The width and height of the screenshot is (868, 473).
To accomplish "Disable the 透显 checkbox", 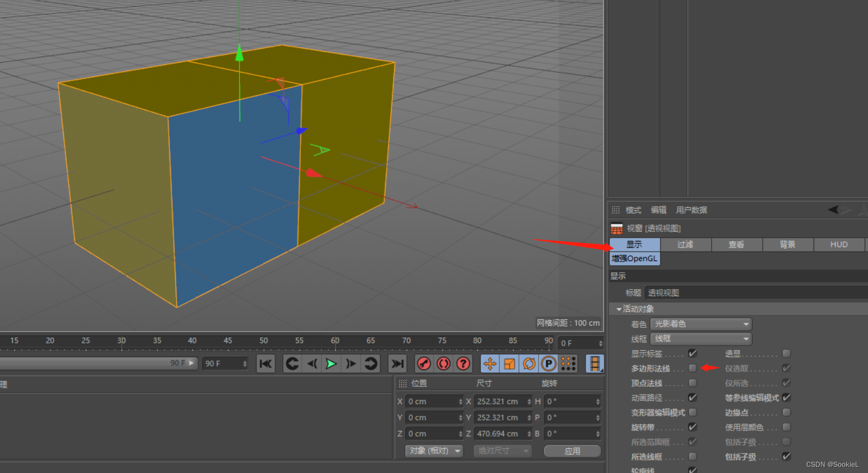I will coord(786,354).
